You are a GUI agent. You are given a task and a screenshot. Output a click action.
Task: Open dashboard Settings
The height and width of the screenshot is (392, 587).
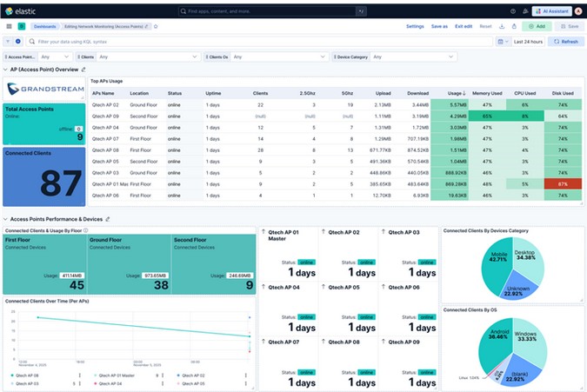415,26
